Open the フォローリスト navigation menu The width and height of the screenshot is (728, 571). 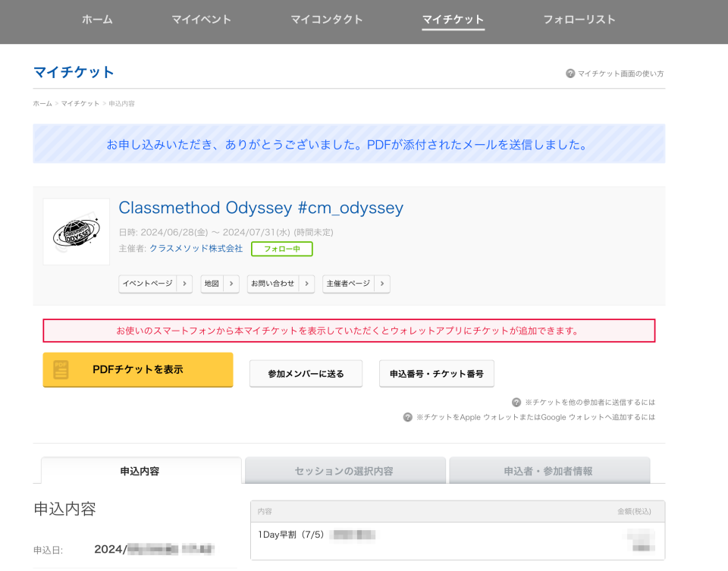(579, 20)
